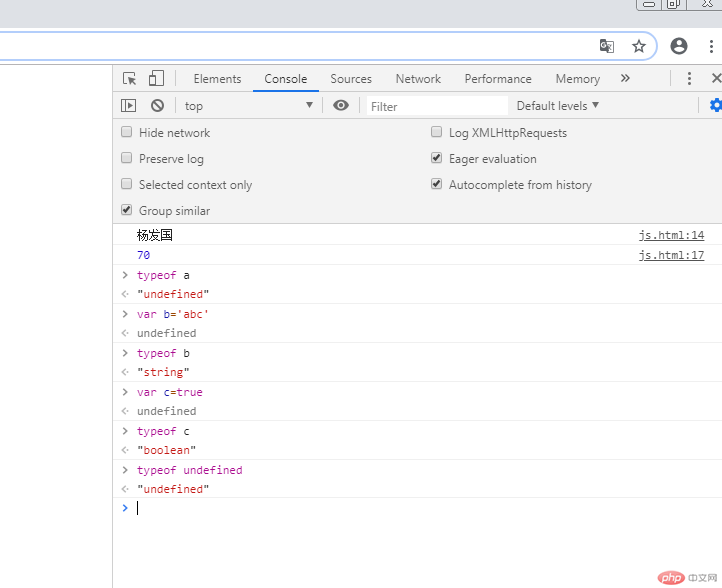The height and width of the screenshot is (588, 722).
Task: Click the translate page icon in the address bar
Action: [x=606, y=46]
